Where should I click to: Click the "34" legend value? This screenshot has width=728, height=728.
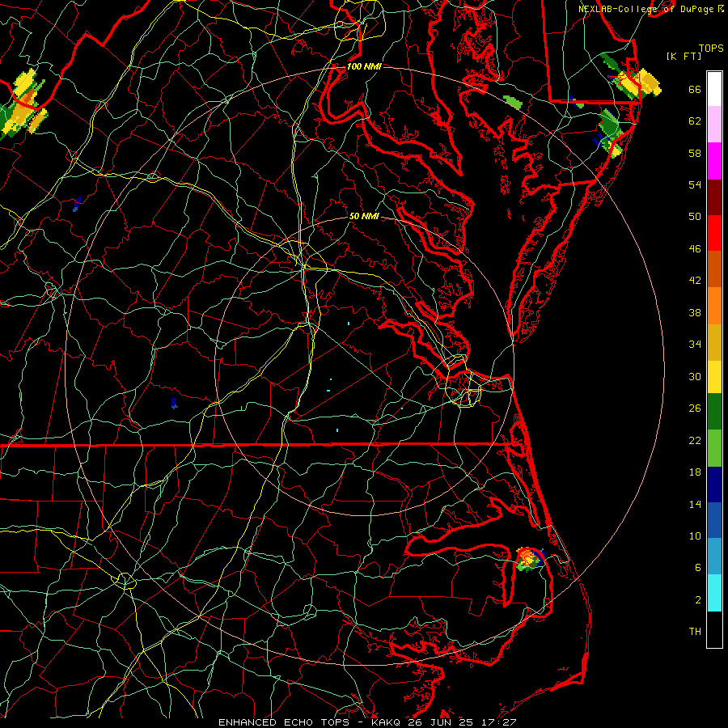click(695, 345)
